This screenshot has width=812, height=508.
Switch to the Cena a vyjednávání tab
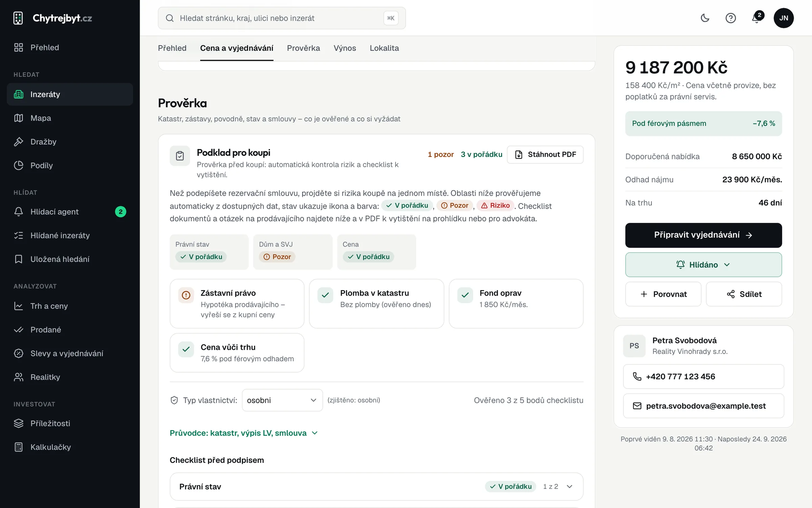(237, 48)
